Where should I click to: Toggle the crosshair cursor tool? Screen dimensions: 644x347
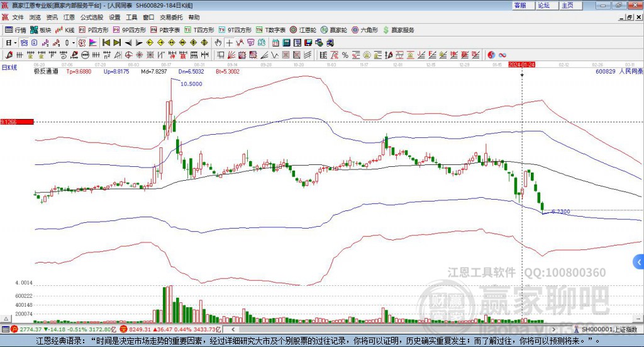click(x=229, y=43)
